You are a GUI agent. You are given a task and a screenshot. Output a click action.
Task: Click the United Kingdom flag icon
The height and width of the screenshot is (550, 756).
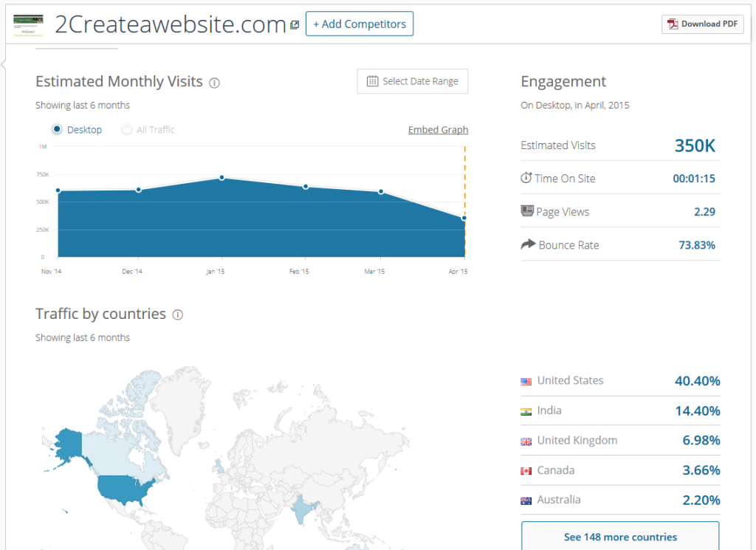tap(526, 441)
